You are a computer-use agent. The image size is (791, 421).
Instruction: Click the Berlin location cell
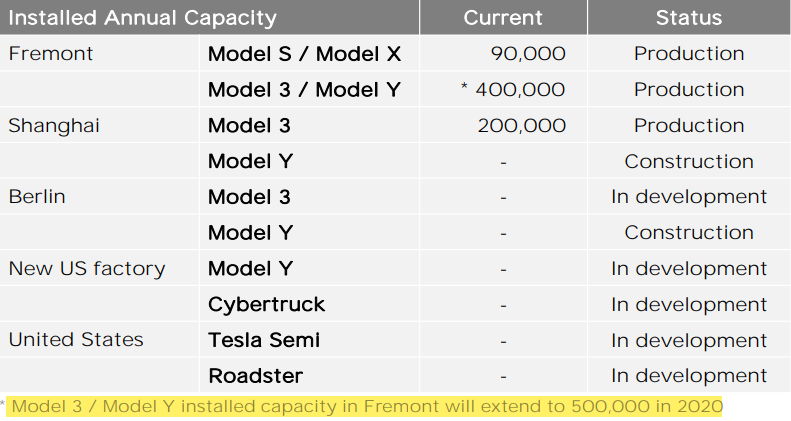click(x=37, y=197)
